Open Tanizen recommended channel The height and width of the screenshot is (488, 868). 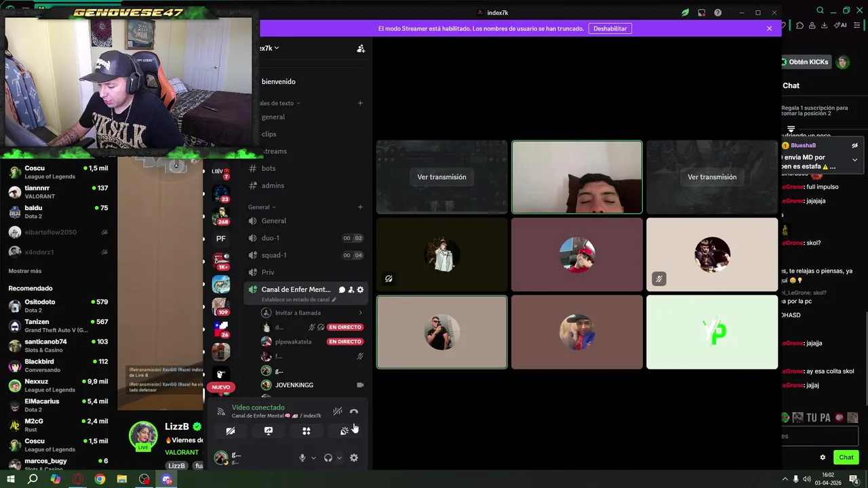pos(58,326)
